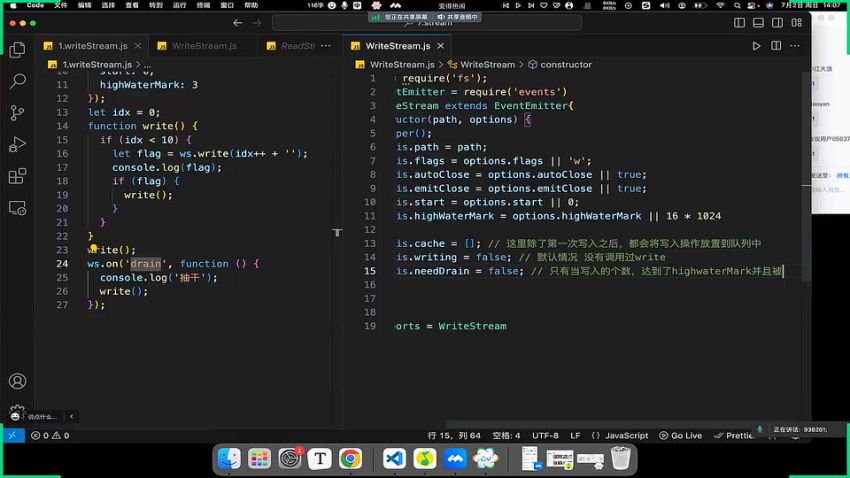Screen dimensions: 850x478
Task: Open the Explorer view in activity bar
Action: [x=17, y=50]
